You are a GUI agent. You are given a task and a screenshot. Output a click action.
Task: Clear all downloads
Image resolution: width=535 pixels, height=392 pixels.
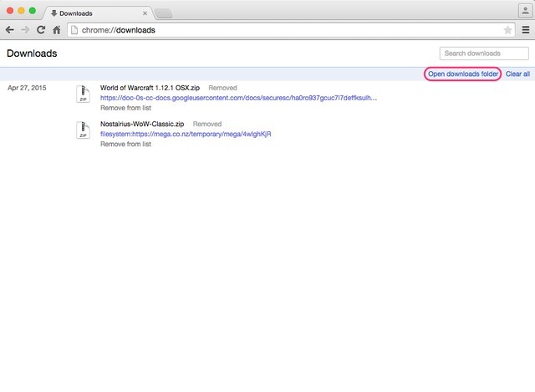pos(517,74)
